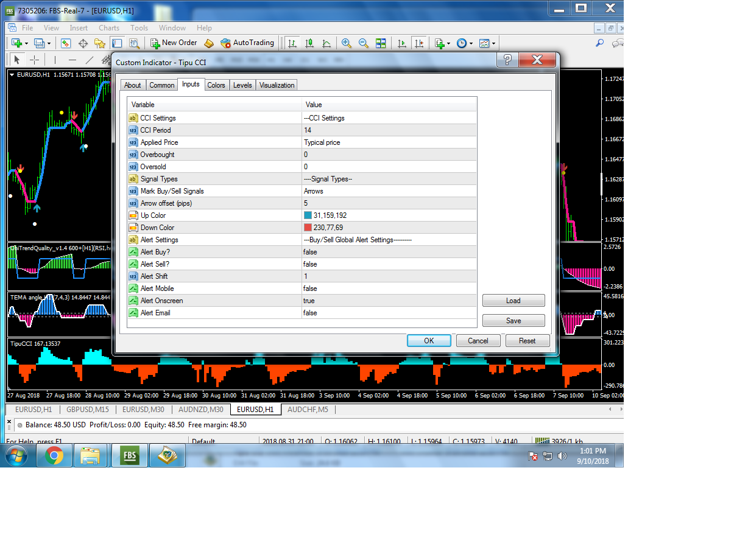Select the Mark Buy/Sell Signals value Arrows
The image size is (748, 560).
[389, 191]
